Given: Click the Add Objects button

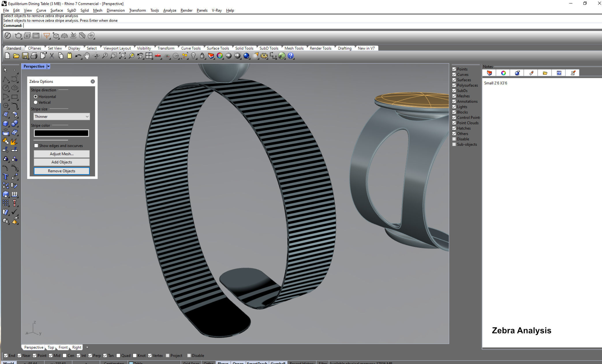Looking at the screenshot, I should 61,162.
